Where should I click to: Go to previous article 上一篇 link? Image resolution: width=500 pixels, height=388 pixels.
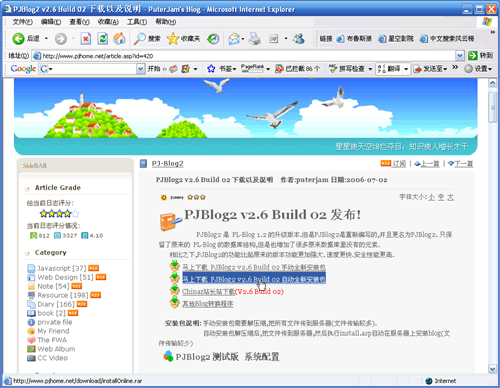430,164
